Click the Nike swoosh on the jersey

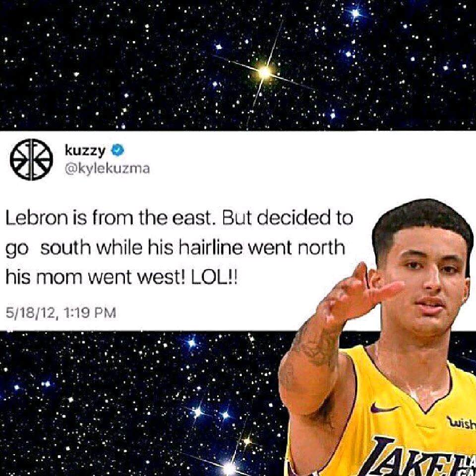click(384, 408)
